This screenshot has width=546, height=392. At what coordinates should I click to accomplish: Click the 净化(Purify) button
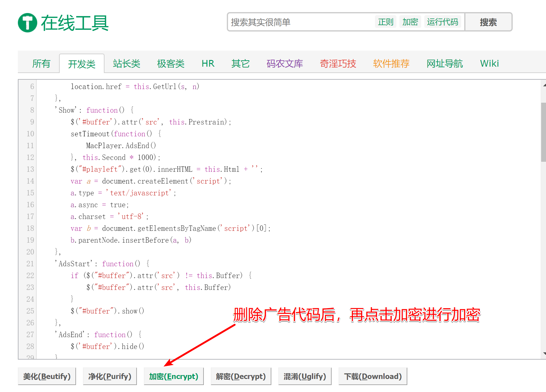tap(110, 376)
